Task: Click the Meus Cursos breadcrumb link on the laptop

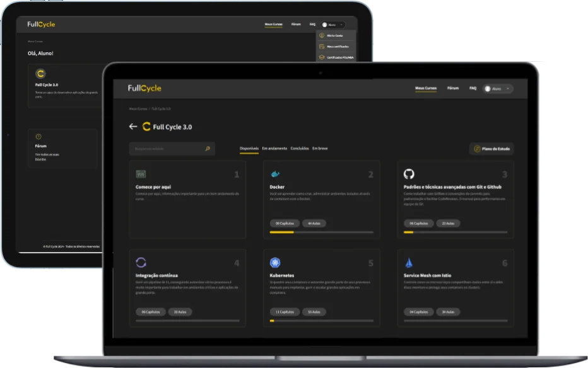Action: (x=138, y=108)
